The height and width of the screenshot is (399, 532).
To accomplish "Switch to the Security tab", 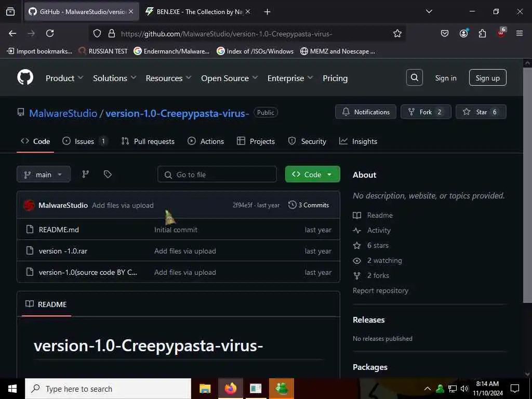I will click(x=307, y=141).
